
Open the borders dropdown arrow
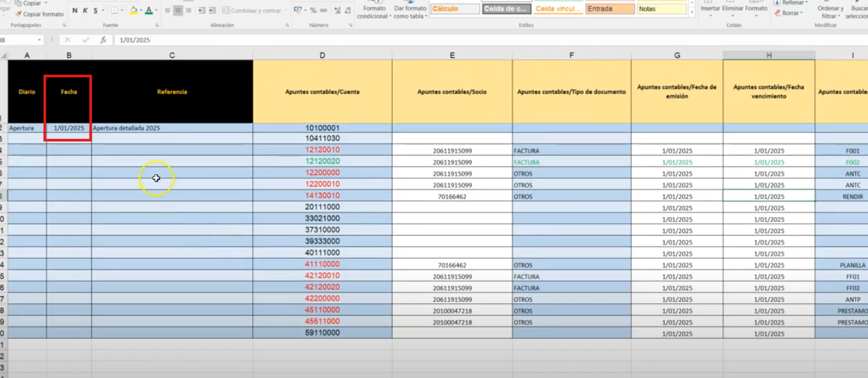tap(123, 11)
